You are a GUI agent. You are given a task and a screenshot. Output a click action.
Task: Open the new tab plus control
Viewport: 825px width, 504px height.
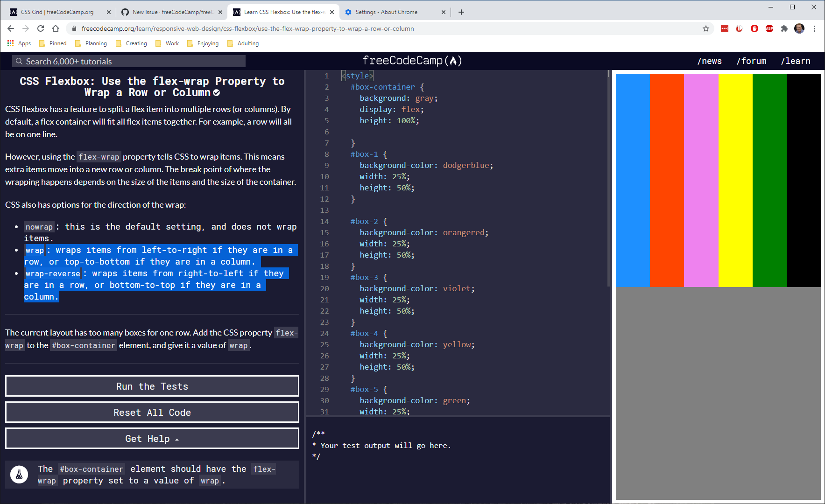[x=461, y=12]
